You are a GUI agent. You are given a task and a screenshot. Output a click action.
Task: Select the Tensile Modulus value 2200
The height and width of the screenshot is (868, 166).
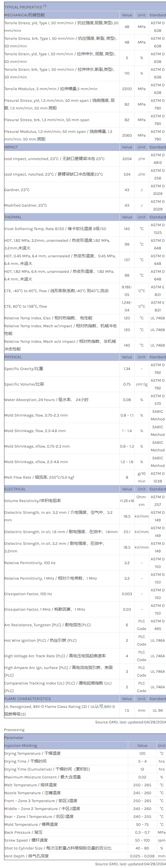127,89
